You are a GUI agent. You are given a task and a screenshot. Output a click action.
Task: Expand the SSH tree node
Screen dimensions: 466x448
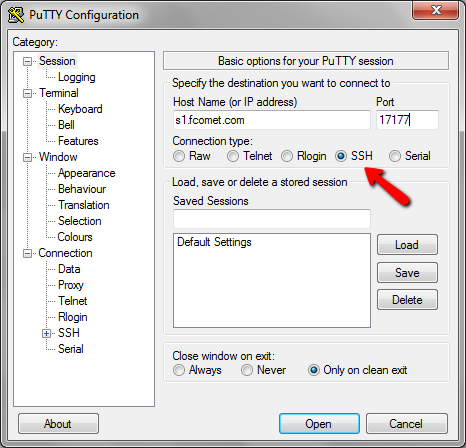pyautogui.click(x=46, y=333)
